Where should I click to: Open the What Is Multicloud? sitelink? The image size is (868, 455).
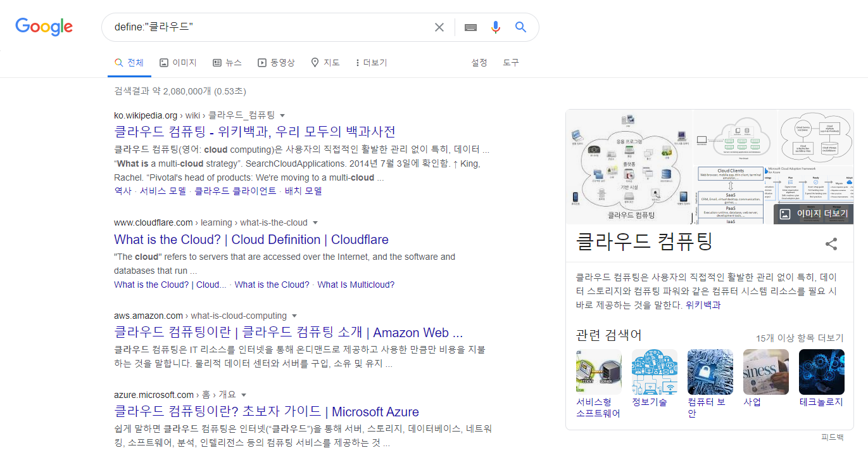coord(356,285)
